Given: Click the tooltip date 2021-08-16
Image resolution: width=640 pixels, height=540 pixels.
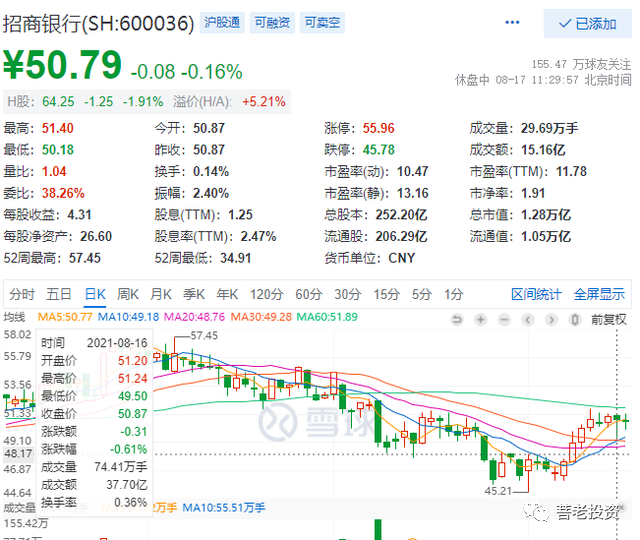Looking at the screenshot, I should [117, 343].
